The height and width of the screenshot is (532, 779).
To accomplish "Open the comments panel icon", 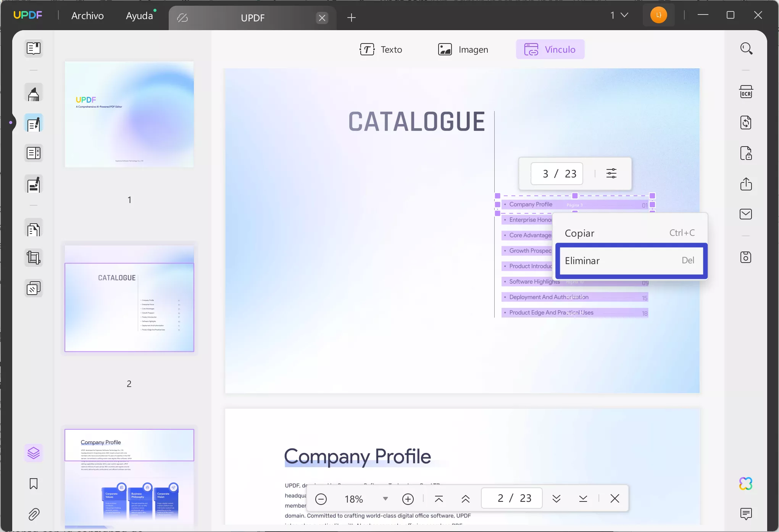I will (746, 514).
